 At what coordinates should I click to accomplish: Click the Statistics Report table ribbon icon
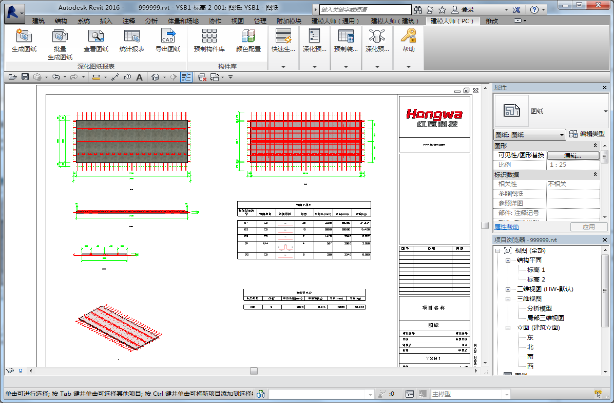pos(132,36)
